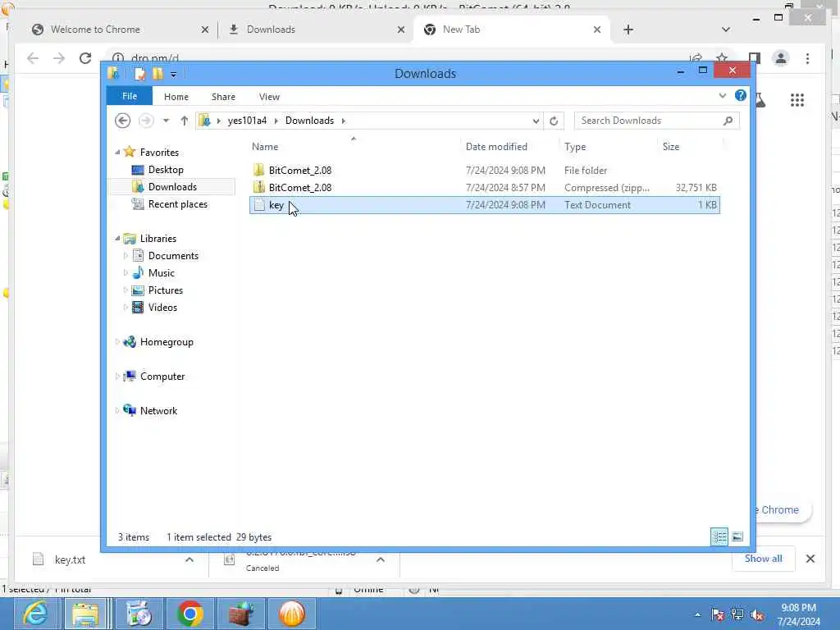
Task: Open the File ribbon tab in Explorer
Action: (129, 96)
